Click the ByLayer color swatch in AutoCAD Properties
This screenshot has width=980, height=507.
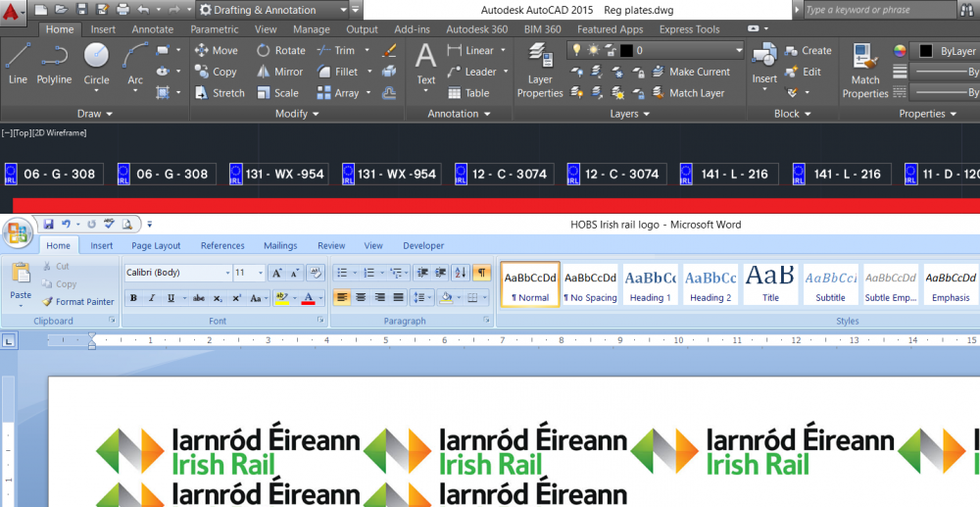(926, 51)
